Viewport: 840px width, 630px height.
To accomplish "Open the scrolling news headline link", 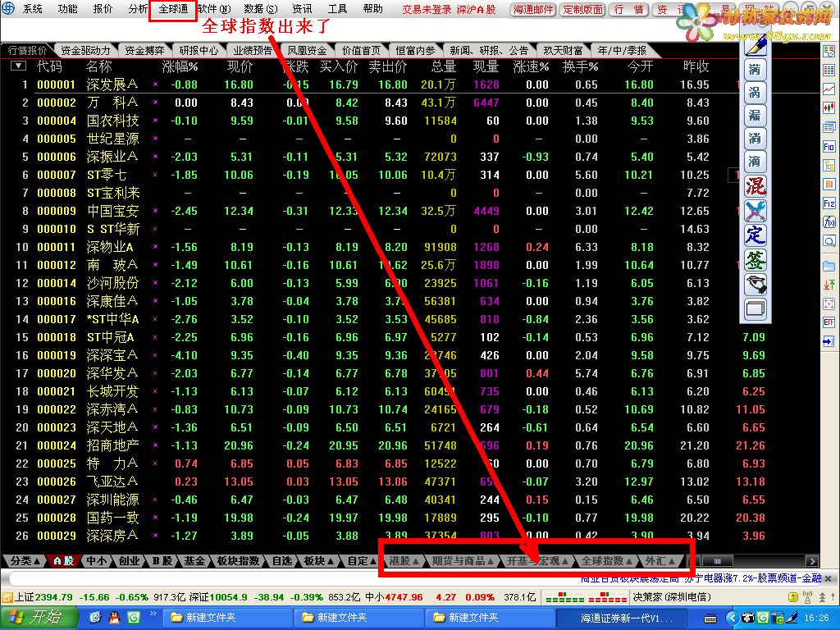I will point(701,578).
